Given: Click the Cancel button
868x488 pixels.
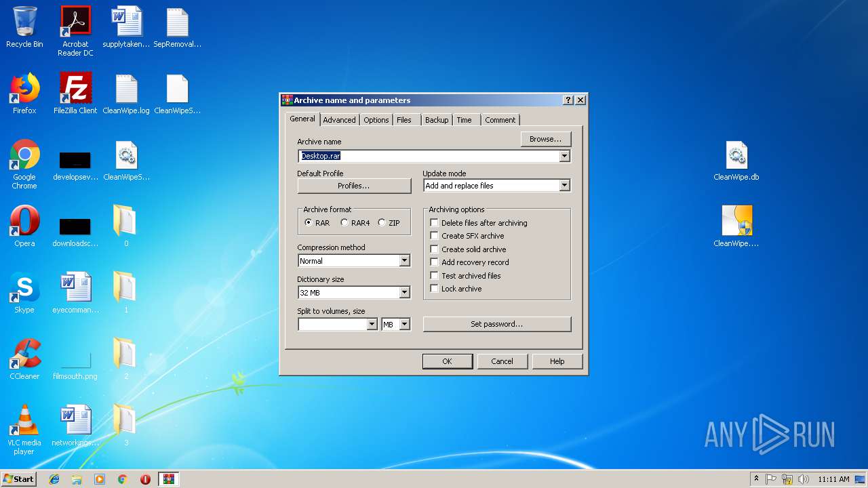Looking at the screenshot, I should [502, 361].
